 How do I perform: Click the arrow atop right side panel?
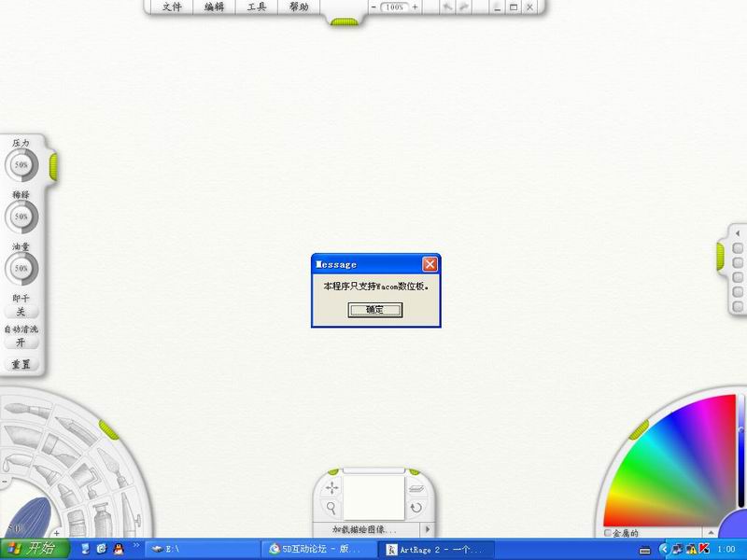(x=738, y=233)
